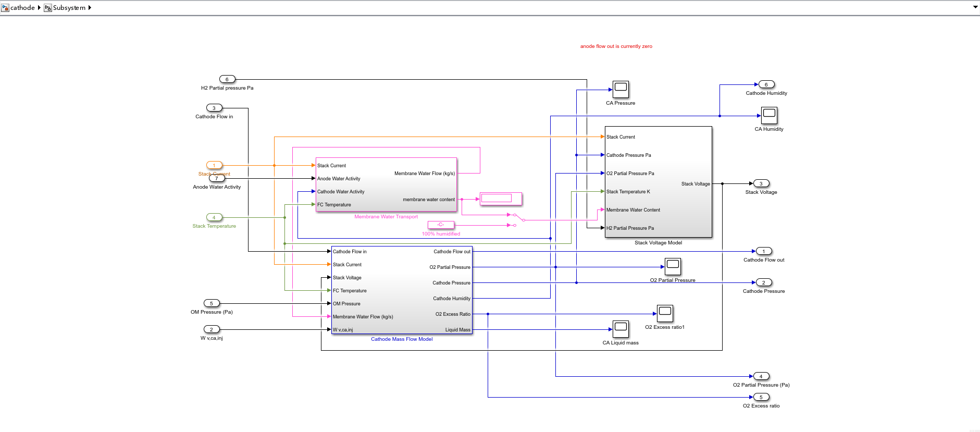The width and height of the screenshot is (980, 432).
Task: Select inport 3 Cathode Flow in
Action: tap(214, 108)
